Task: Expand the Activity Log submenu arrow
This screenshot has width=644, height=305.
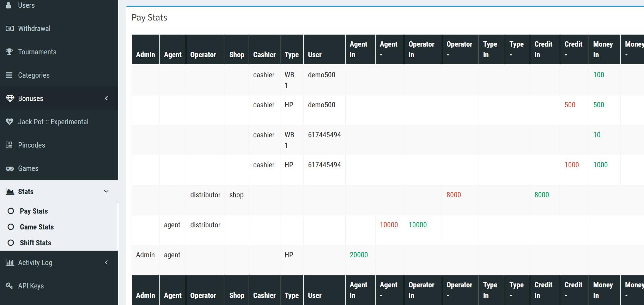Action: click(106, 262)
